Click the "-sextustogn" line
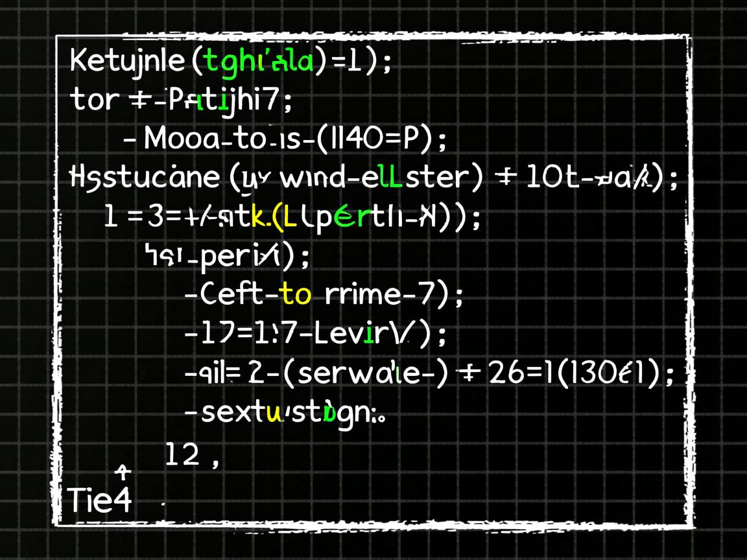 pos(285,412)
